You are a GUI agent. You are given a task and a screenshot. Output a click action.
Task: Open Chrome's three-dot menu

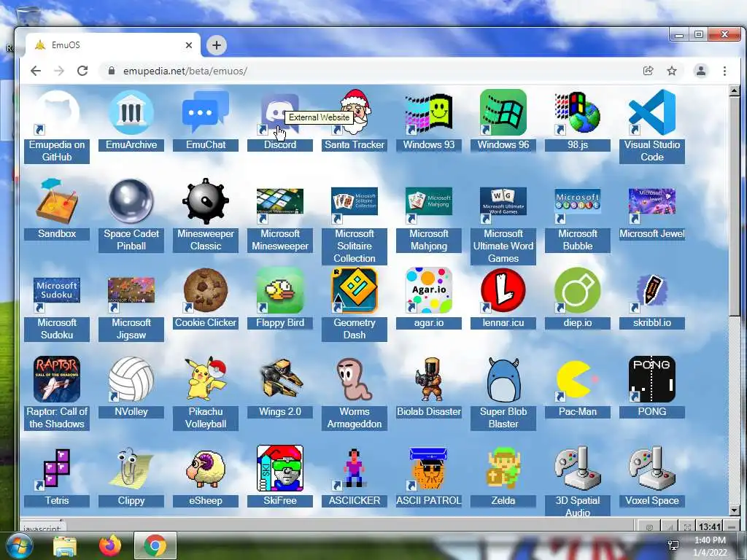(724, 71)
